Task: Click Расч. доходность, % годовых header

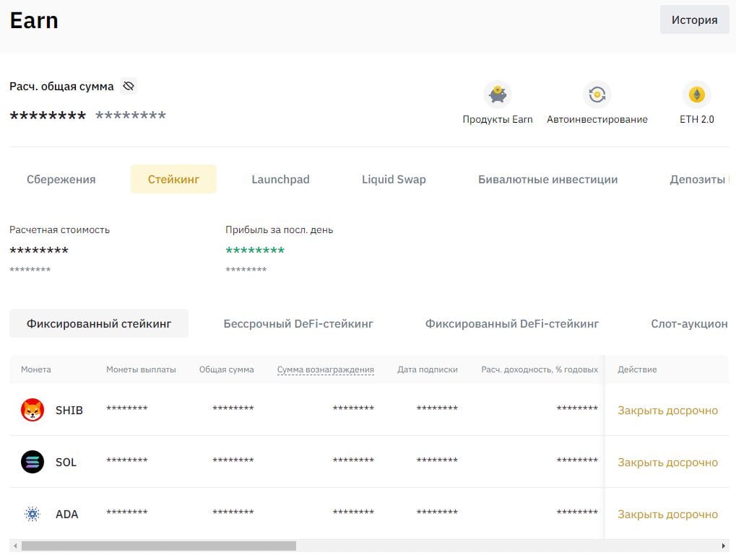Action: click(x=540, y=369)
